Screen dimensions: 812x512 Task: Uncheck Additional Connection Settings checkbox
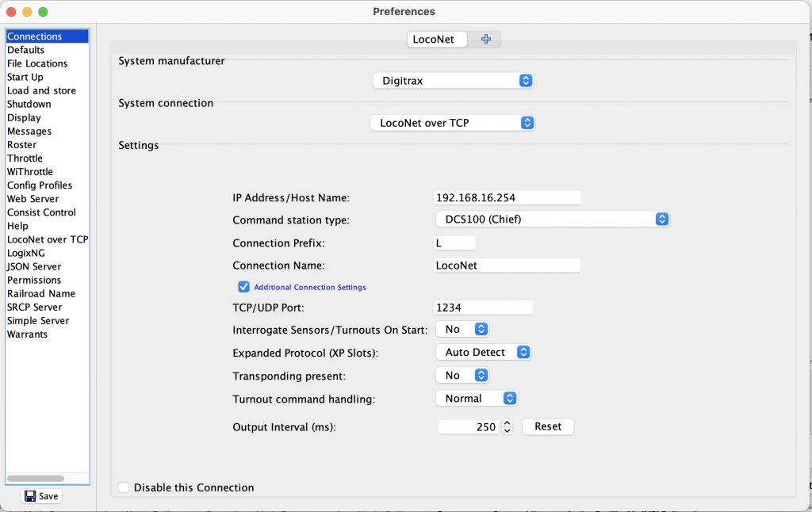(243, 287)
